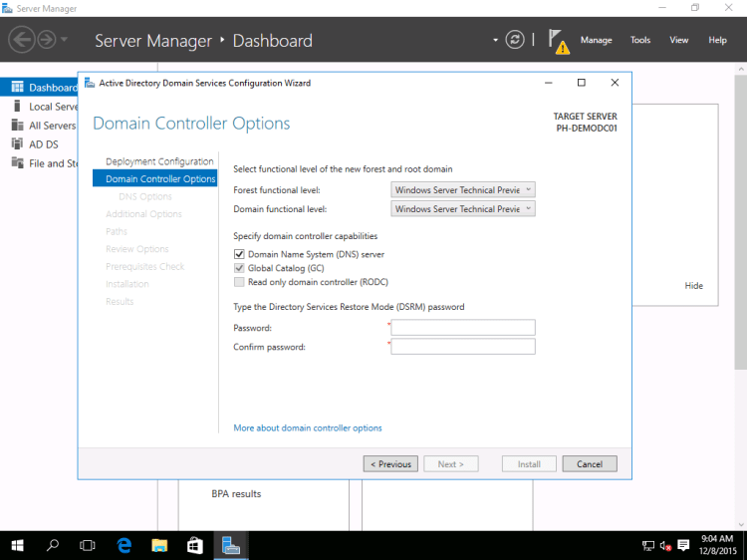Open dropdown arrow beside the refresh icon
Image resolution: width=747 pixels, height=560 pixels.
tap(495, 40)
